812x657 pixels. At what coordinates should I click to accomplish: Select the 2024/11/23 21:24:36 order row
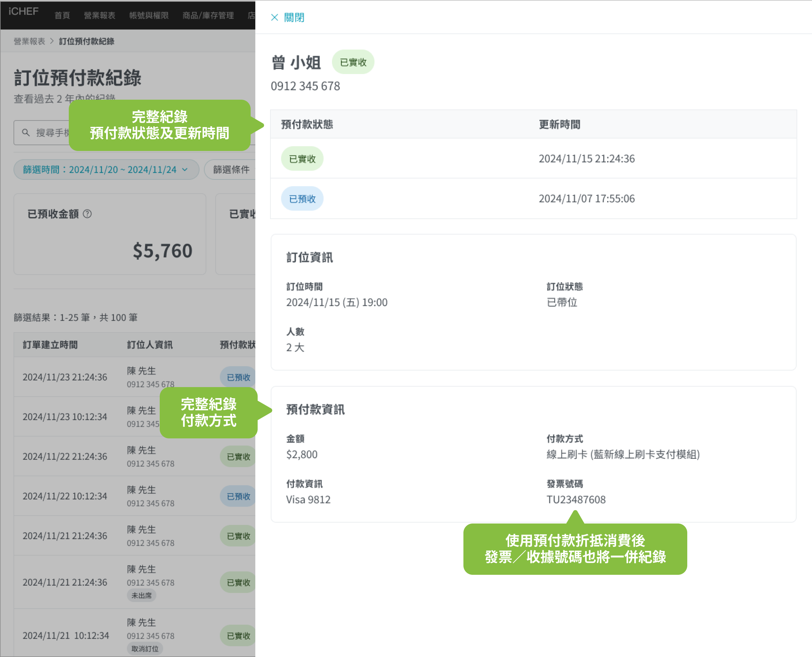click(65, 377)
